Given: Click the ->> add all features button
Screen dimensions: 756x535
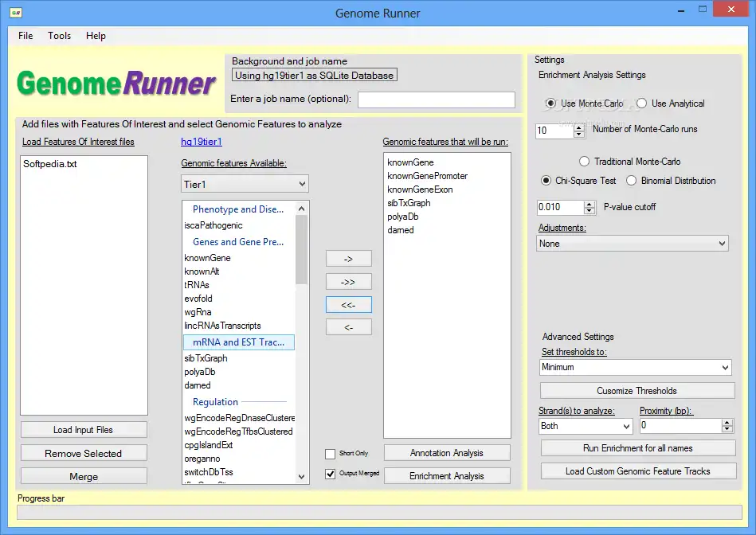Looking at the screenshot, I should [x=349, y=282].
